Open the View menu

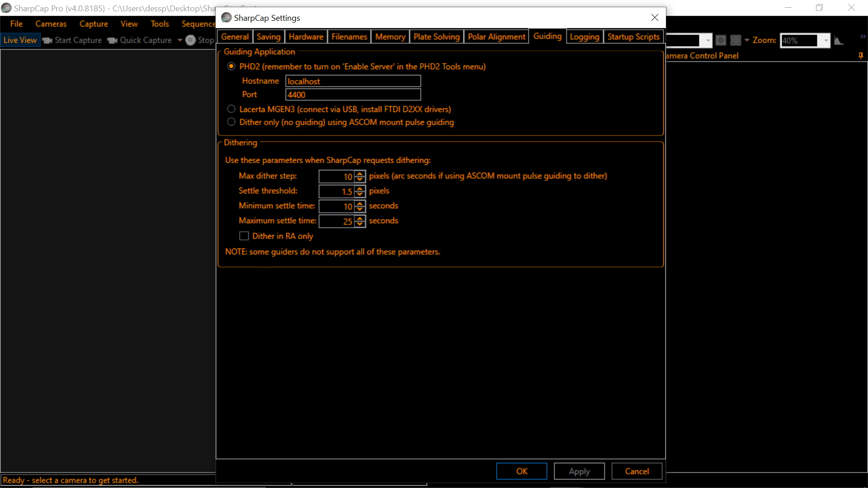point(129,24)
